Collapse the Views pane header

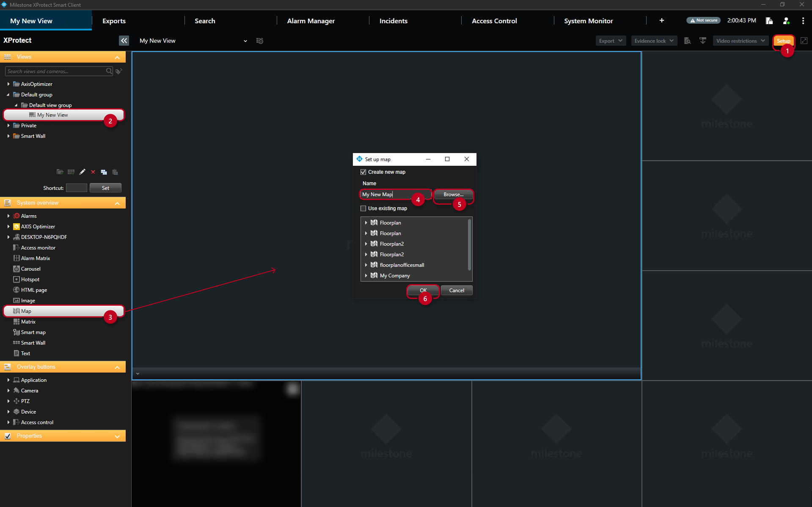(x=117, y=57)
